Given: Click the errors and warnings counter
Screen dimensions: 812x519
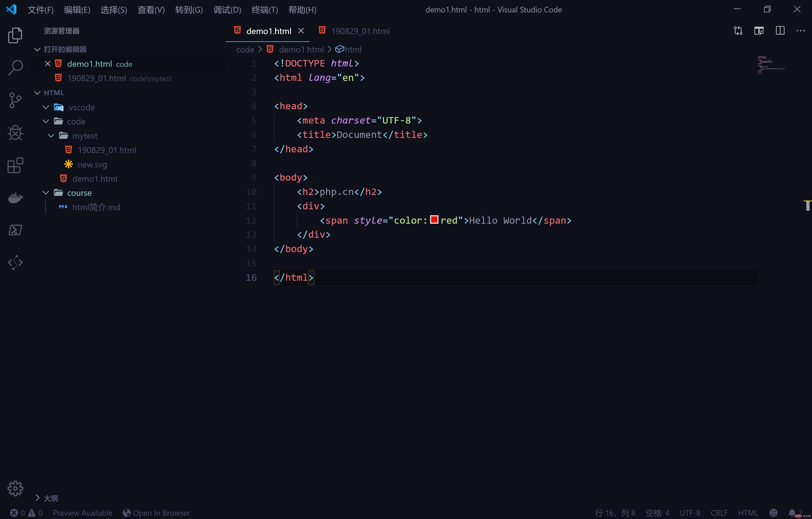Looking at the screenshot, I should coord(26,513).
